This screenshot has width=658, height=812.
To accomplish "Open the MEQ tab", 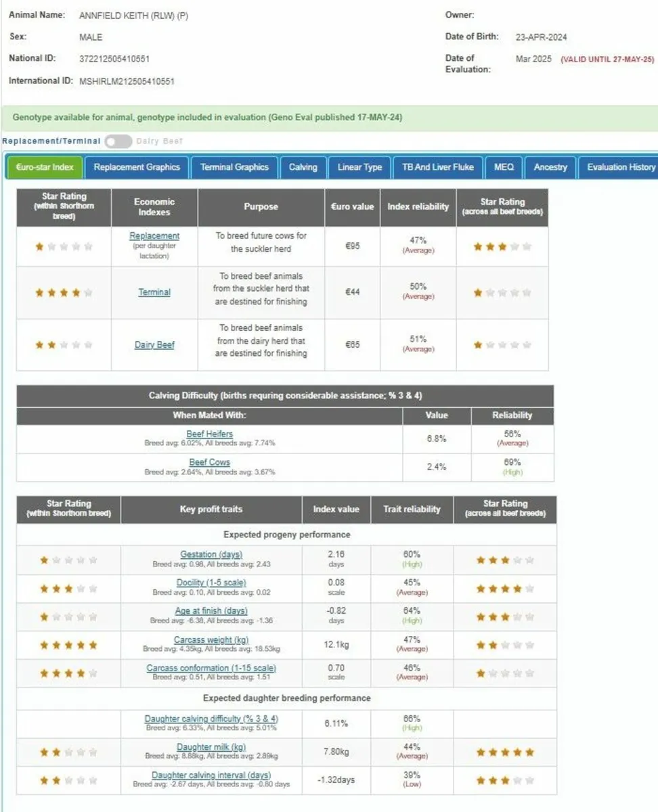I will coord(504,167).
